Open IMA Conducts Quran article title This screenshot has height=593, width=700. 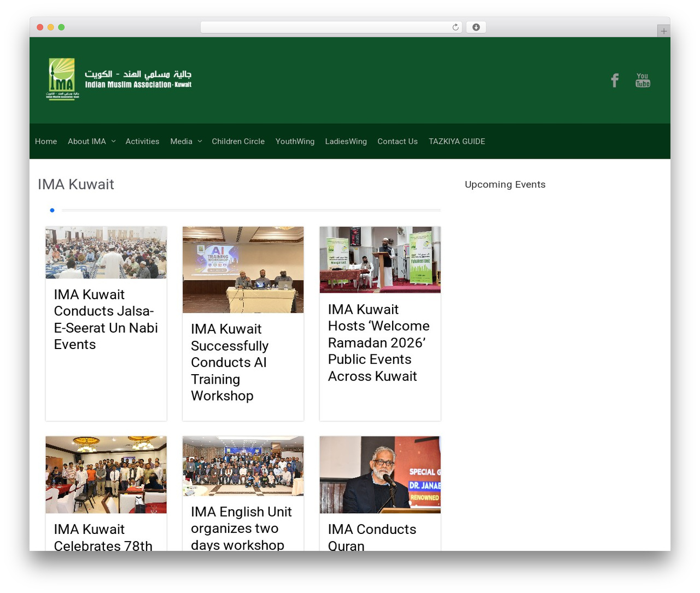click(x=372, y=537)
